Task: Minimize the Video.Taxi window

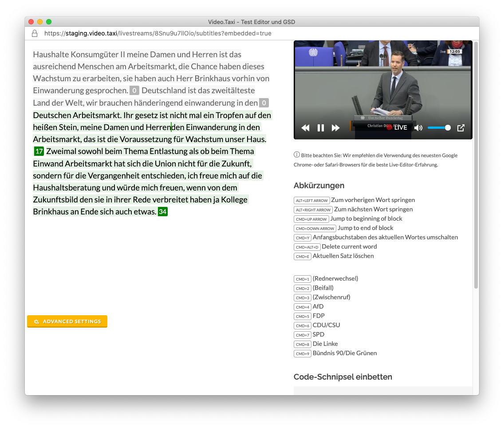Action: coord(40,22)
